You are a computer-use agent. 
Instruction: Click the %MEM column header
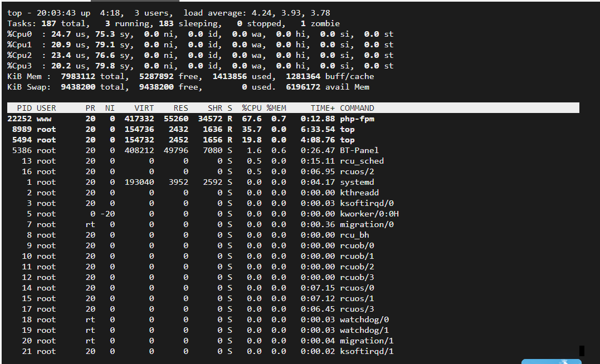276,108
